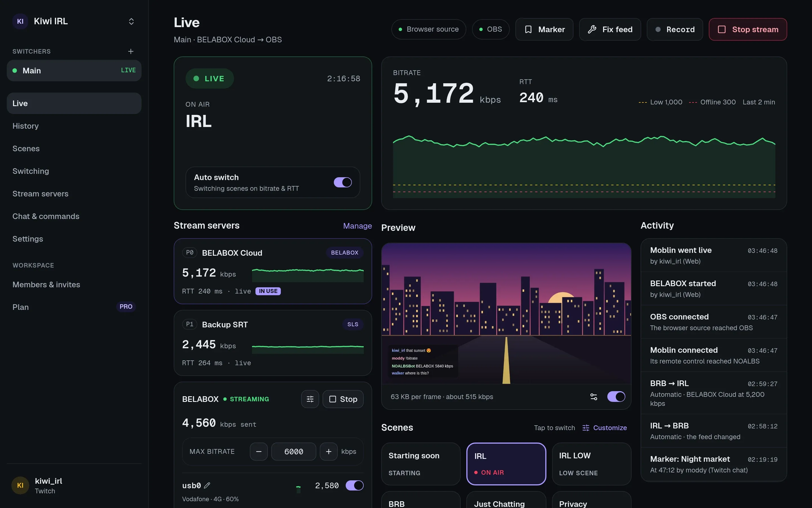
Task: Open the Kiwi IRL workspace switcher chevron
Action: [131, 21]
